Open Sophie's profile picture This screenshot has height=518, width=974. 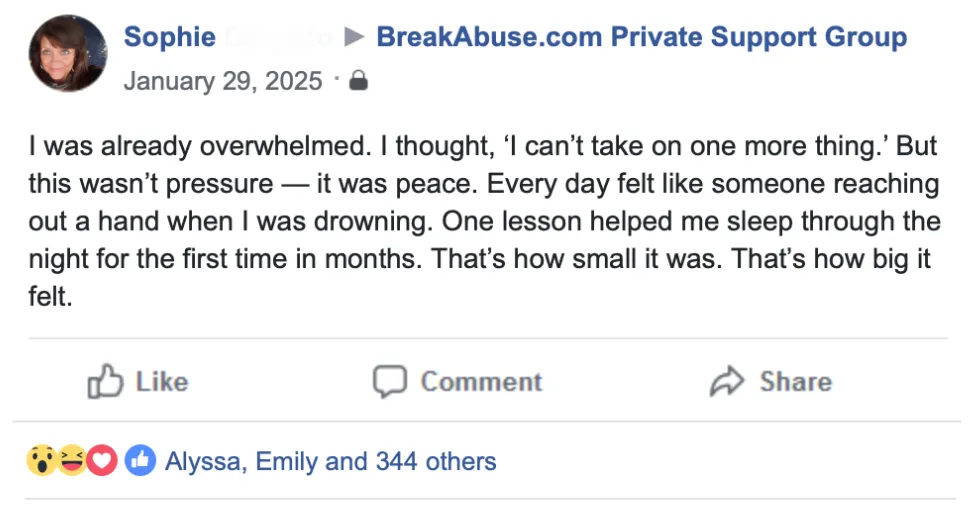click(68, 53)
